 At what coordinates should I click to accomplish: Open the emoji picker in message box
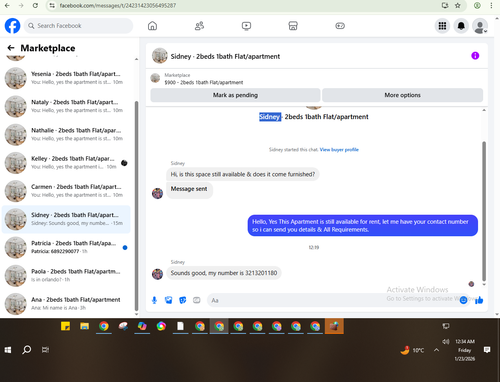click(x=463, y=300)
